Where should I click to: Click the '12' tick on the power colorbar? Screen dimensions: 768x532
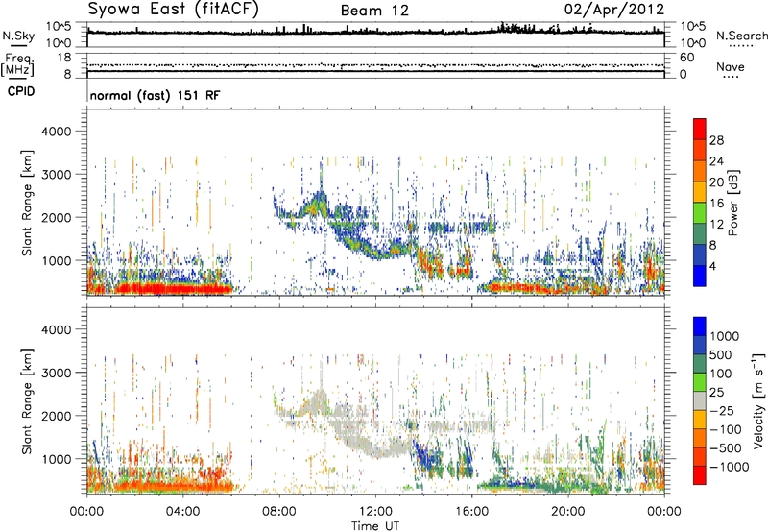(x=716, y=224)
